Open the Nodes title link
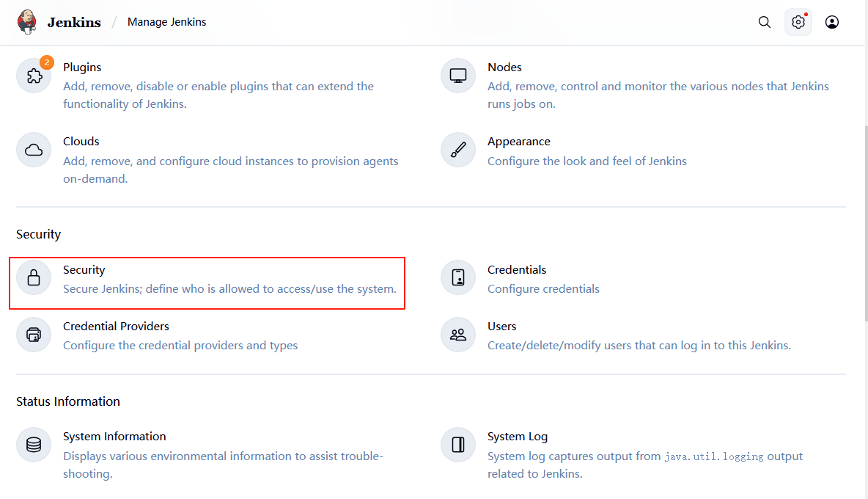The image size is (868, 499). (x=504, y=67)
